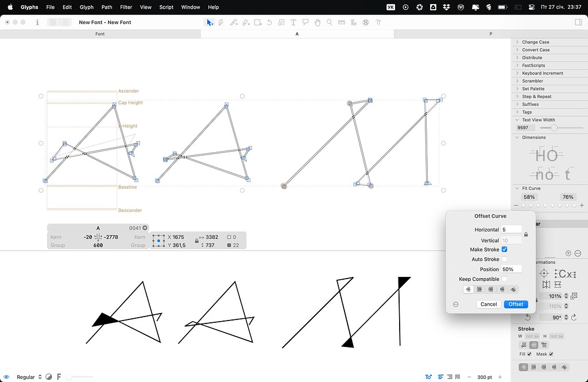Screen dimensions: 588x382
Task: Click the Position 50% input field
Action: 512,269
